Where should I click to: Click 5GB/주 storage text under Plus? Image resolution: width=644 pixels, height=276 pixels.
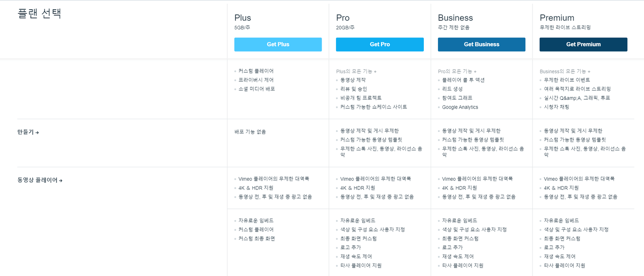(242, 27)
